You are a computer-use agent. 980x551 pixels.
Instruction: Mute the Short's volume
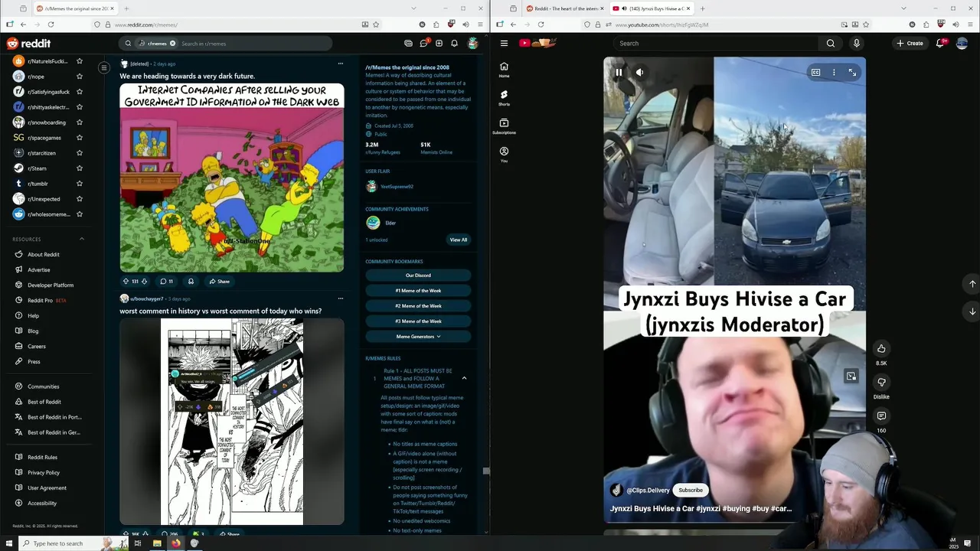pos(640,73)
